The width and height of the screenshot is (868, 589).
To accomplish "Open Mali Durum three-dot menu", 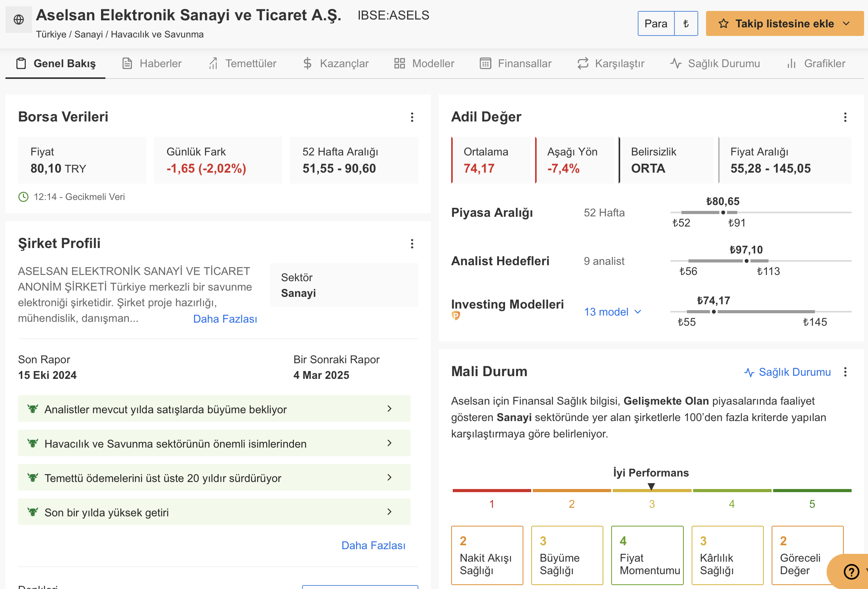I will coord(845,372).
